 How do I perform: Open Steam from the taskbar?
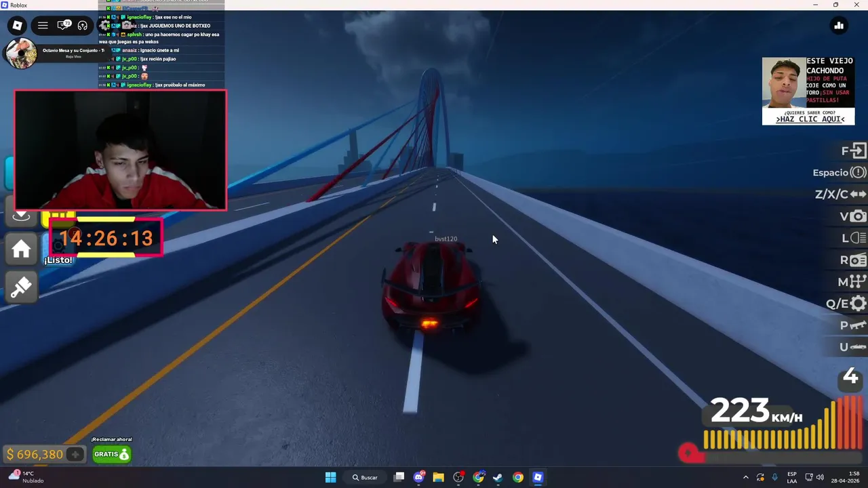[498, 477]
